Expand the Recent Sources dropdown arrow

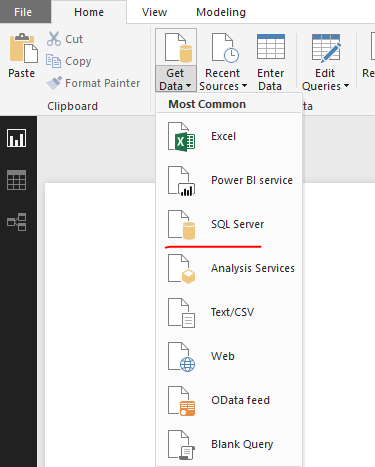pyautogui.click(x=244, y=86)
